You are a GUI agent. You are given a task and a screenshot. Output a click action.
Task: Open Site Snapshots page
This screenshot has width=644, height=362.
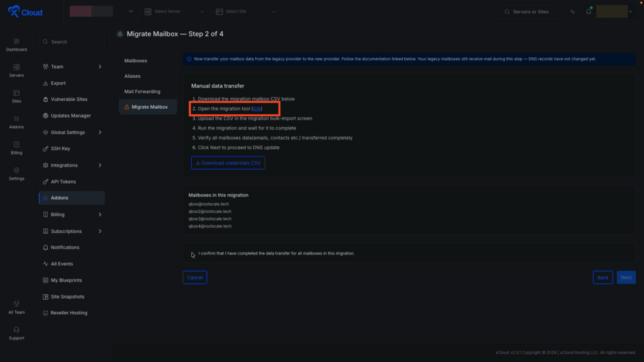pyautogui.click(x=72, y=297)
